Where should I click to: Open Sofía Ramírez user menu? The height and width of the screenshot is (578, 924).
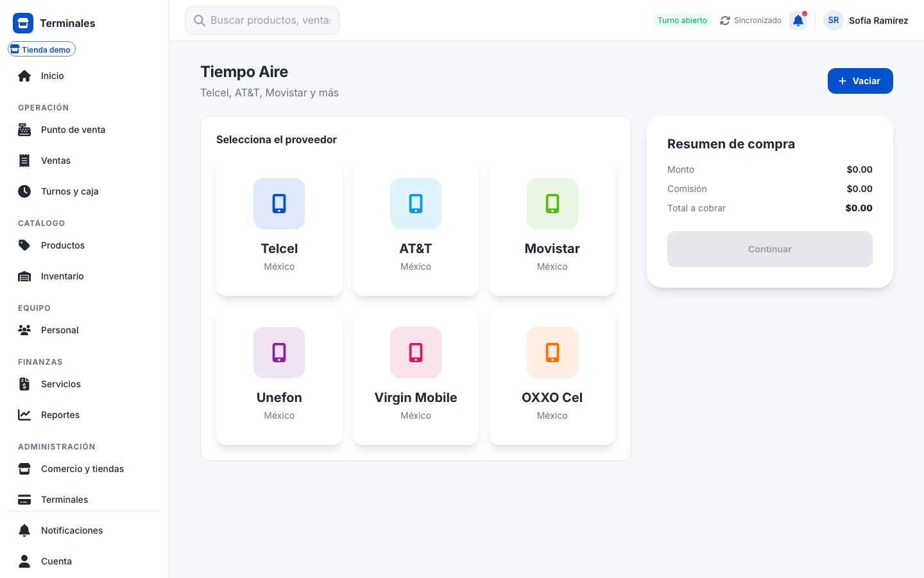(866, 21)
